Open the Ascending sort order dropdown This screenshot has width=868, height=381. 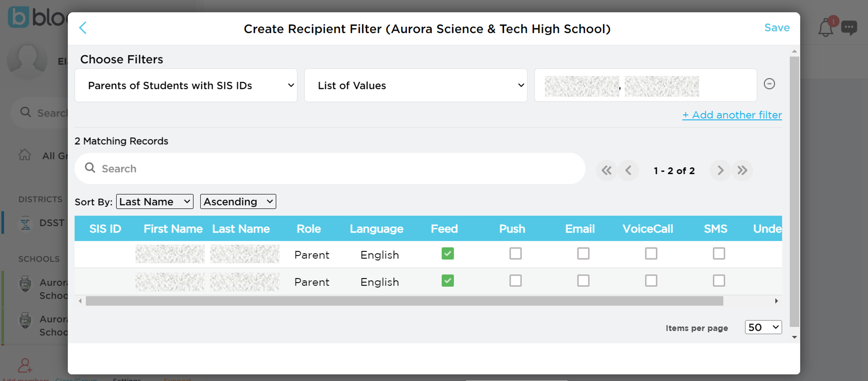238,201
